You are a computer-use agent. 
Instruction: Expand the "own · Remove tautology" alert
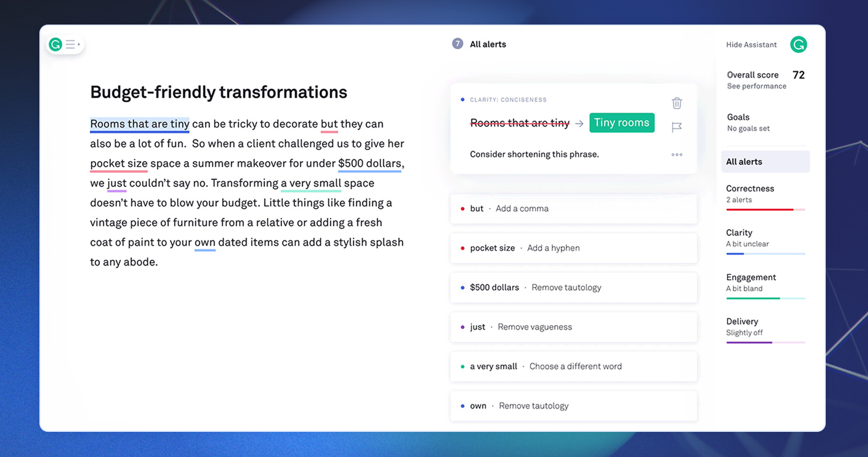click(x=573, y=406)
